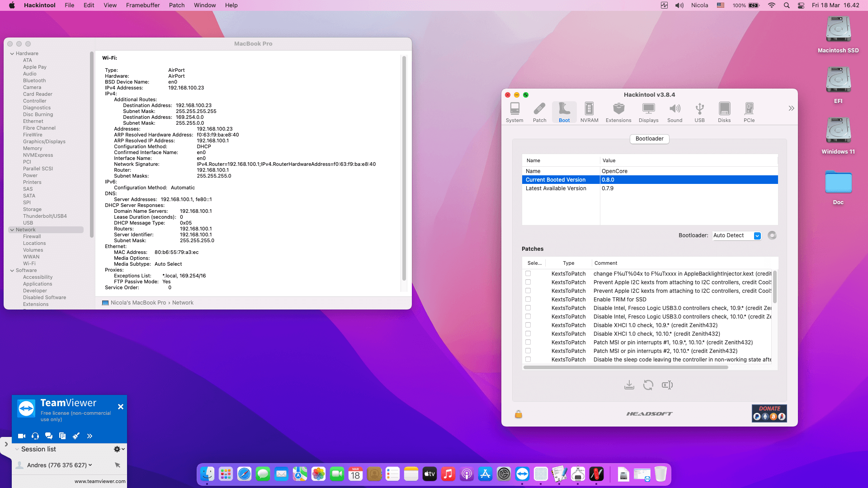Open the Patch menu in menu bar

(177, 5)
